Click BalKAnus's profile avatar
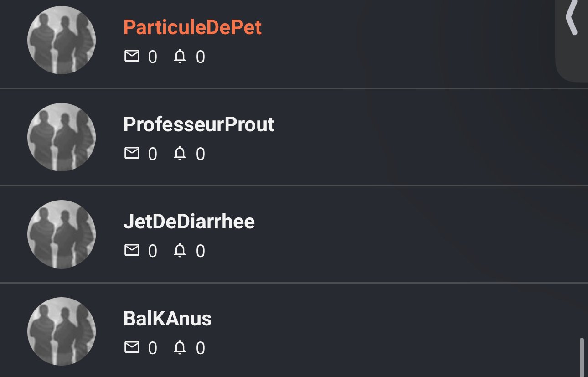Screen dimensions: 588x377 pos(62,331)
